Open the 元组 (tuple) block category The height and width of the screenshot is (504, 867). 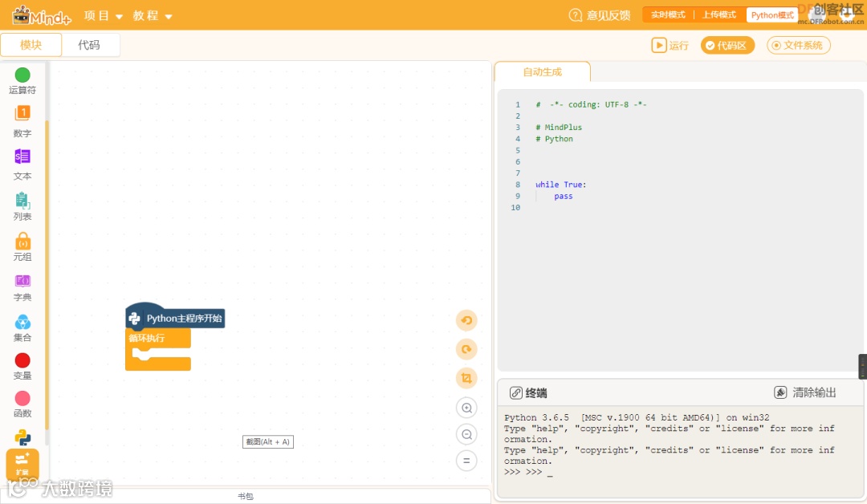(x=22, y=246)
